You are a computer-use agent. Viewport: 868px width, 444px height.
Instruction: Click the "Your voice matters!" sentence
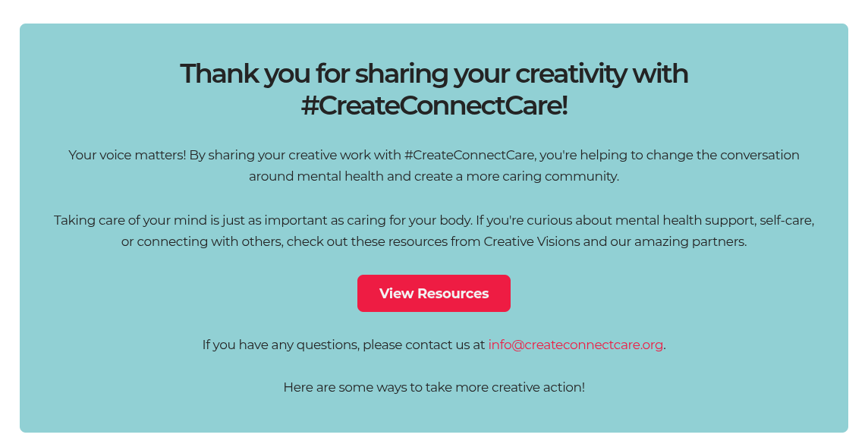126,155
